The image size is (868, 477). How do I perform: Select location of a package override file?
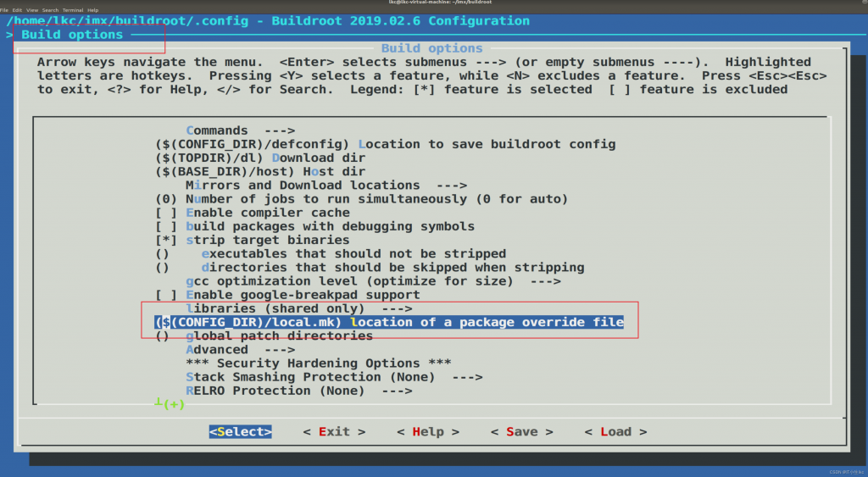pyautogui.click(x=389, y=322)
